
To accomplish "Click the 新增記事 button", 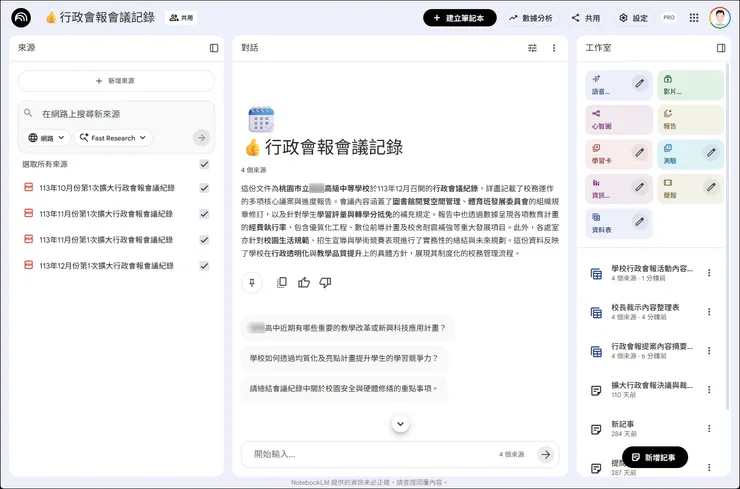I will click(655, 457).
